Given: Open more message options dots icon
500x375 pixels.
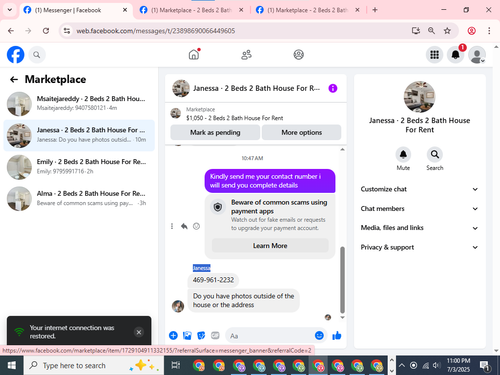Looking at the screenshot, I should coord(172,226).
